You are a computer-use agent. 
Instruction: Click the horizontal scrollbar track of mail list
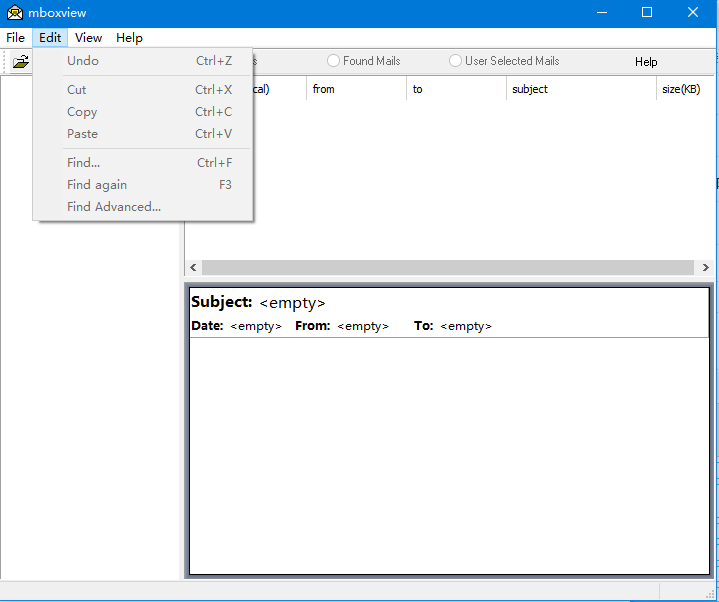[447, 268]
